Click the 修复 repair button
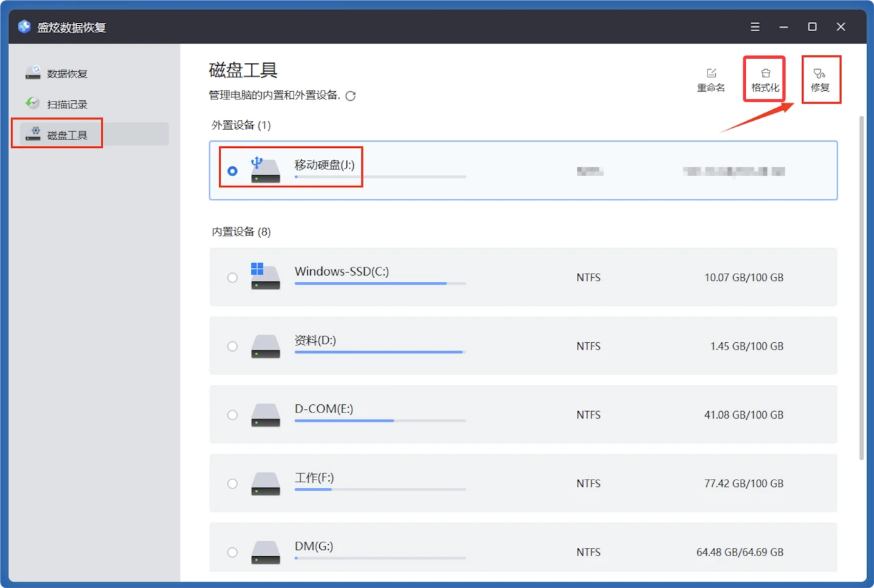 pos(820,80)
